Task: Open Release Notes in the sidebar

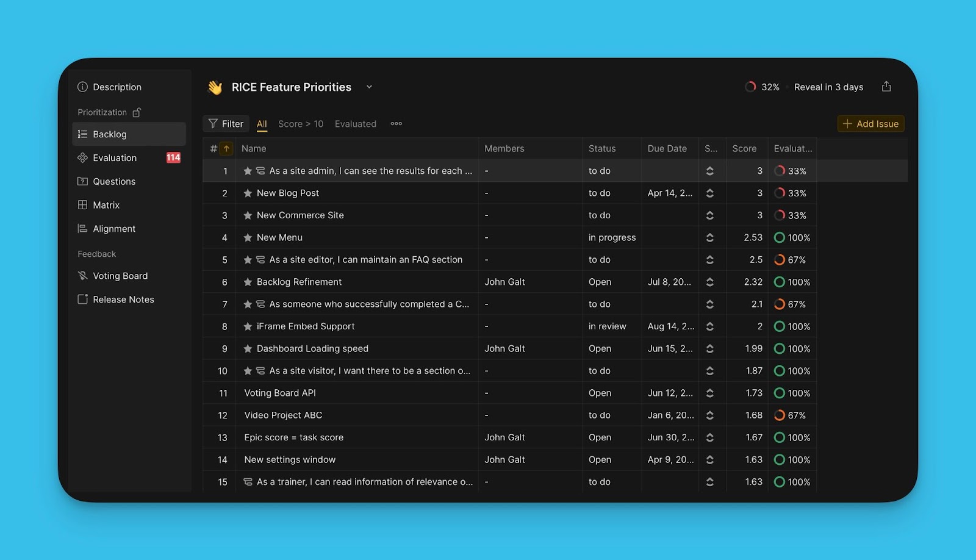Action: pos(123,299)
